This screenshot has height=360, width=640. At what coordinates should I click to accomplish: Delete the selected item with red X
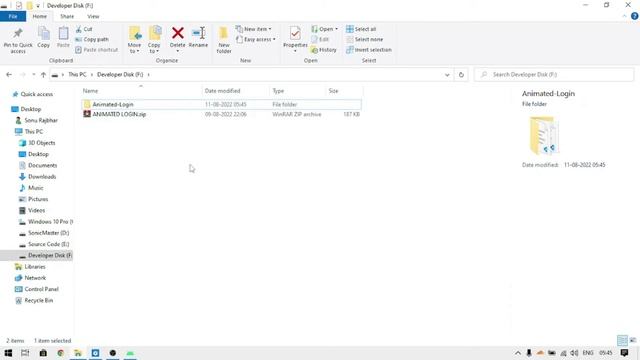[178, 39]
